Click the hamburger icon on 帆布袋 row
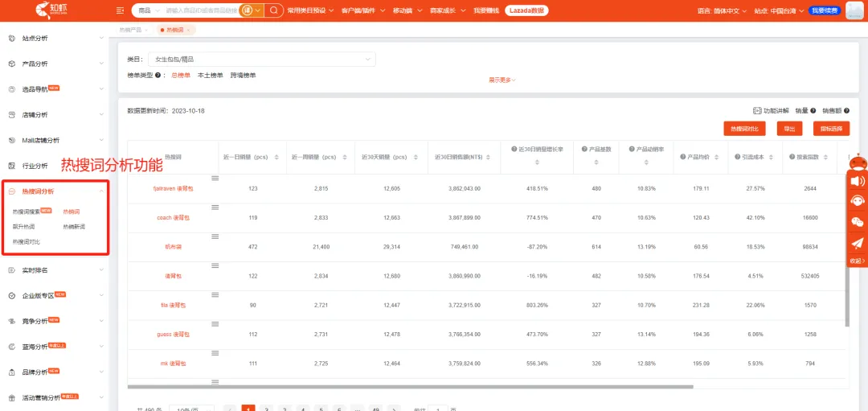This screenshot has height=411, width=868. tap(215, 236)
